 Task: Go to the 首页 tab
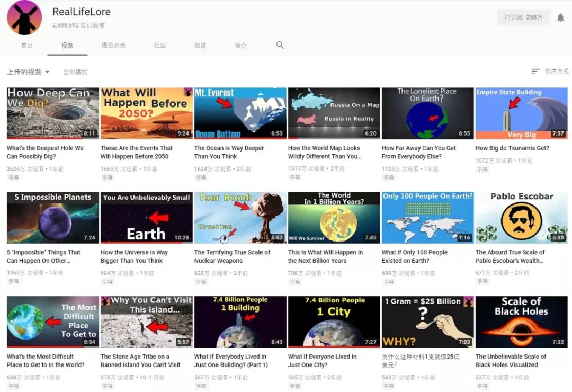pos(27,46)
